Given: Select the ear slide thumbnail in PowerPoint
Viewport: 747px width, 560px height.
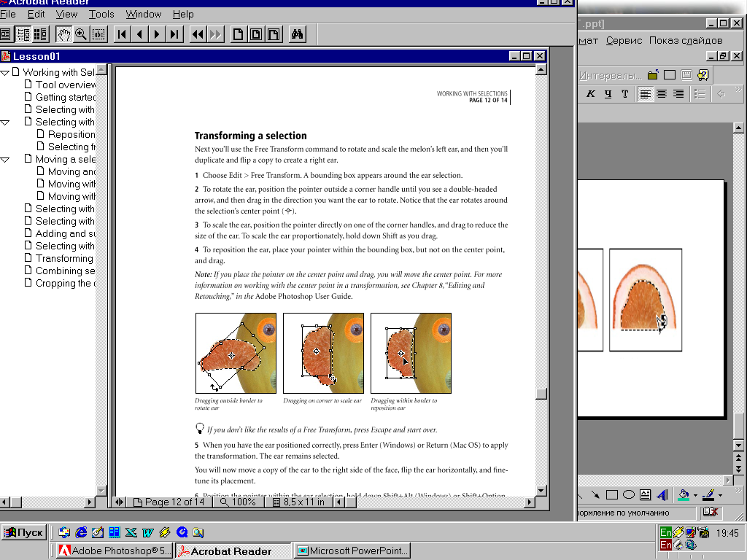Looking at the screenshot, I should click(x=646, y=300).
